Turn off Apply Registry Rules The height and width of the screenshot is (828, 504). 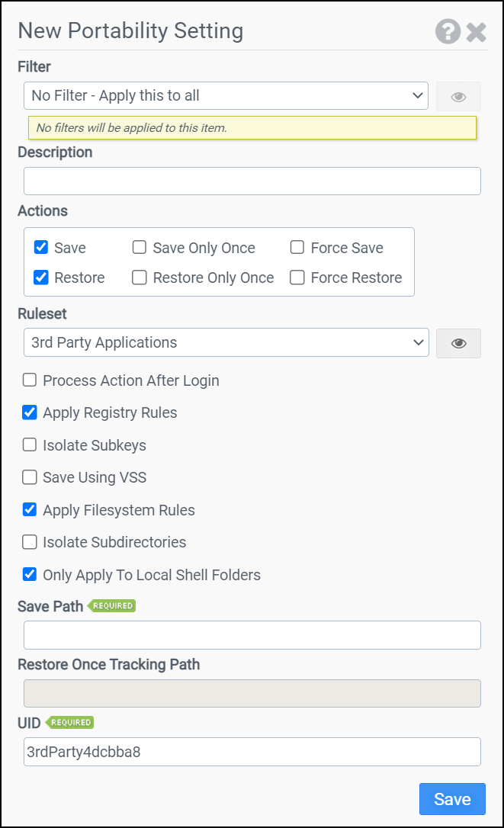30,412
